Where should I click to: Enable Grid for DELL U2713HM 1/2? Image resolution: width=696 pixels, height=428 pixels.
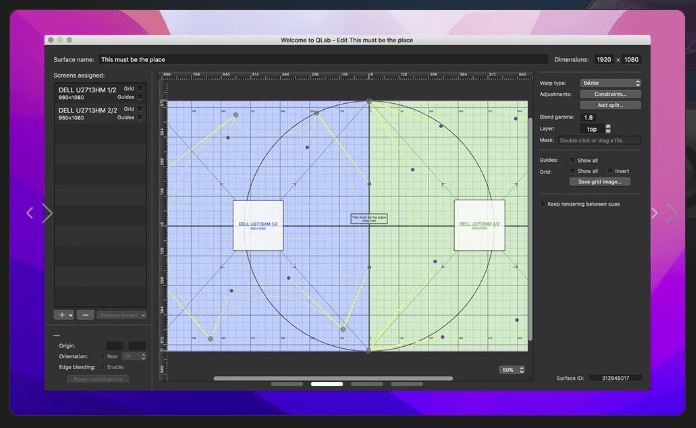(x=140, y=89)
